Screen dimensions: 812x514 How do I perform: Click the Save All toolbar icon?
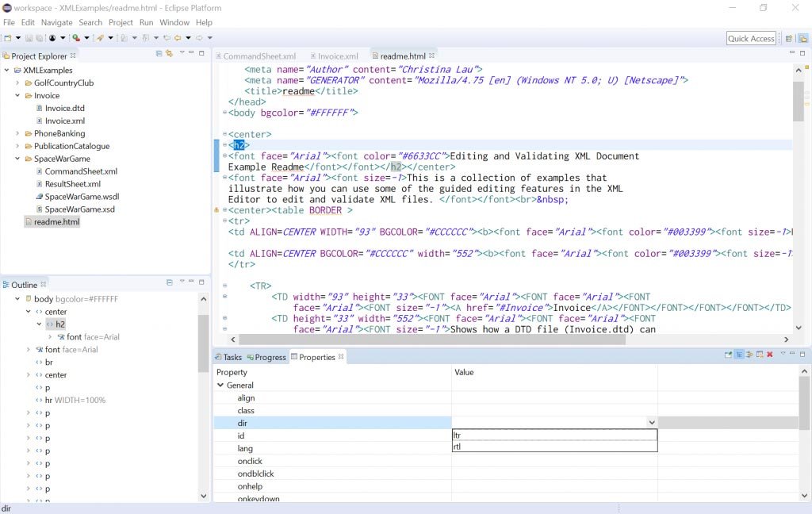coord(40,38)
